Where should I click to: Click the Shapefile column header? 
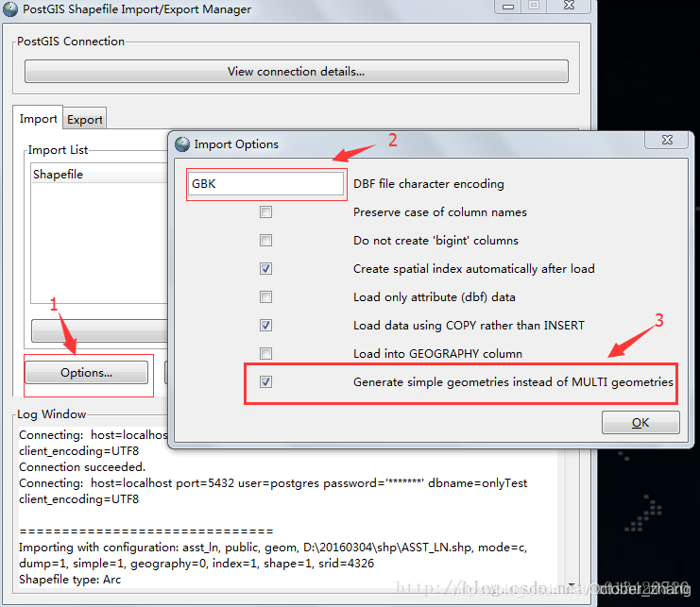99,174
